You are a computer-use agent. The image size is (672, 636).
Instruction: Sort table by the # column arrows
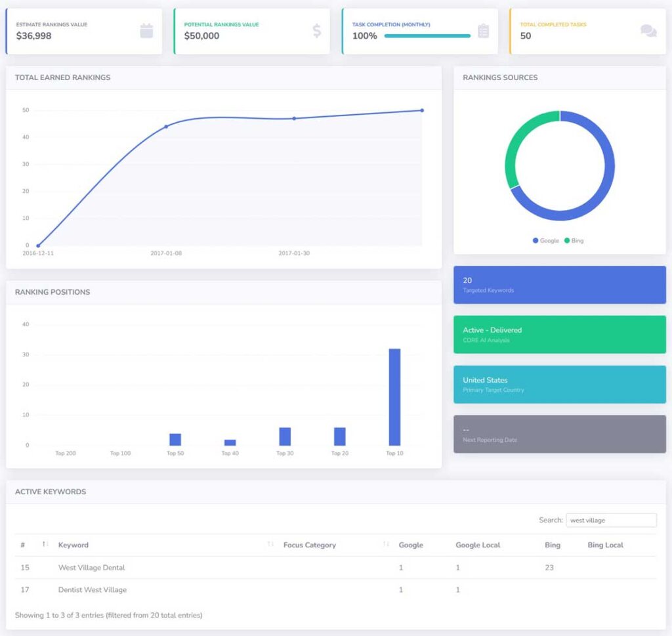point(45,545)
